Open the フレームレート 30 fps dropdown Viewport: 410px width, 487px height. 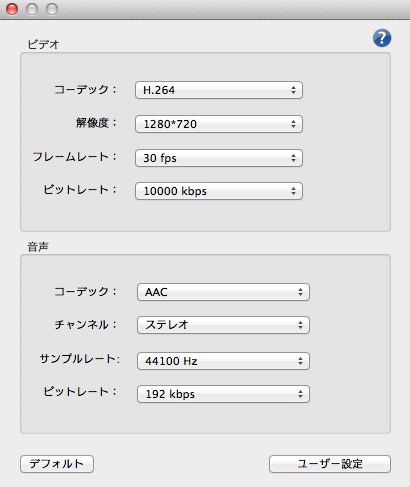(219, 158)
